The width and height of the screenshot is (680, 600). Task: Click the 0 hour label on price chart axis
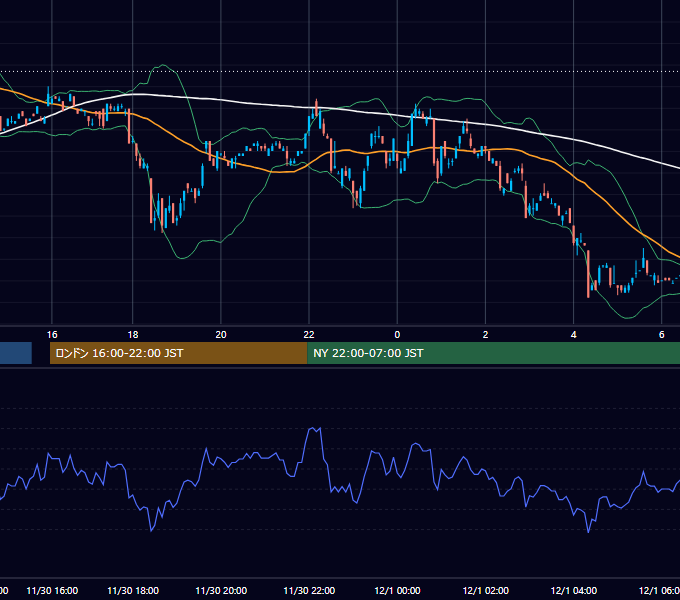coord(397,334)
